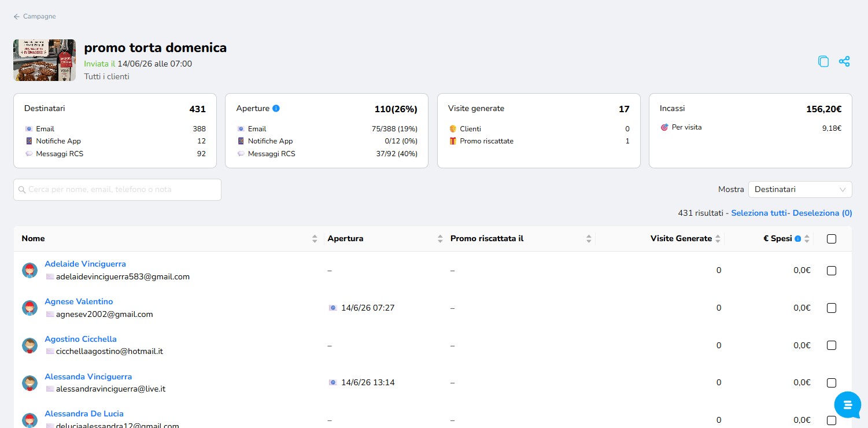Click Messaggi RCS icon in Aperture card

241,154
